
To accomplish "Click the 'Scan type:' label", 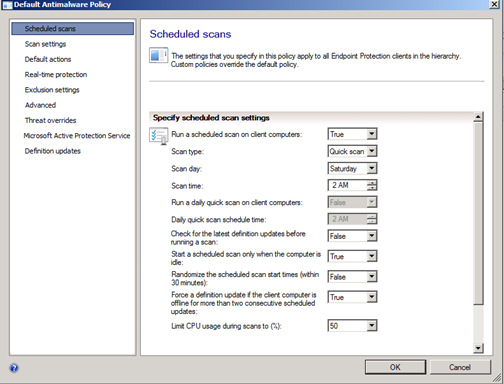I will 187,152.
